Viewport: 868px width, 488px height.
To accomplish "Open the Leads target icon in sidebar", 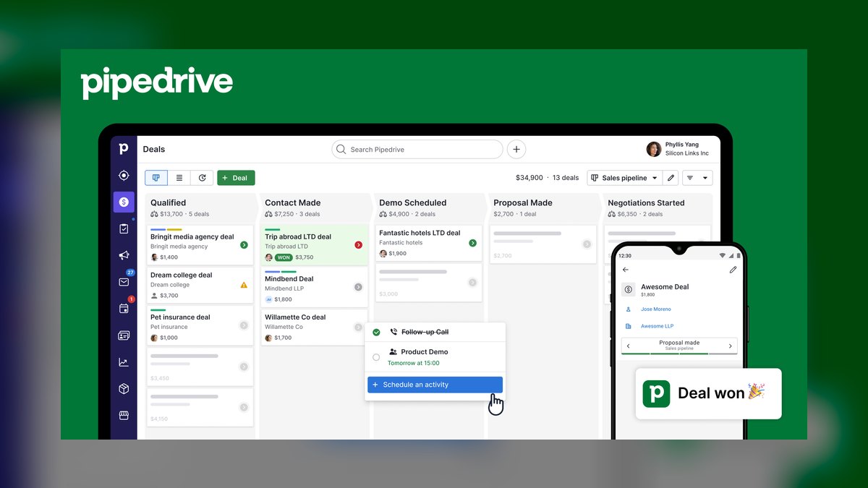I will click(124, 176).
